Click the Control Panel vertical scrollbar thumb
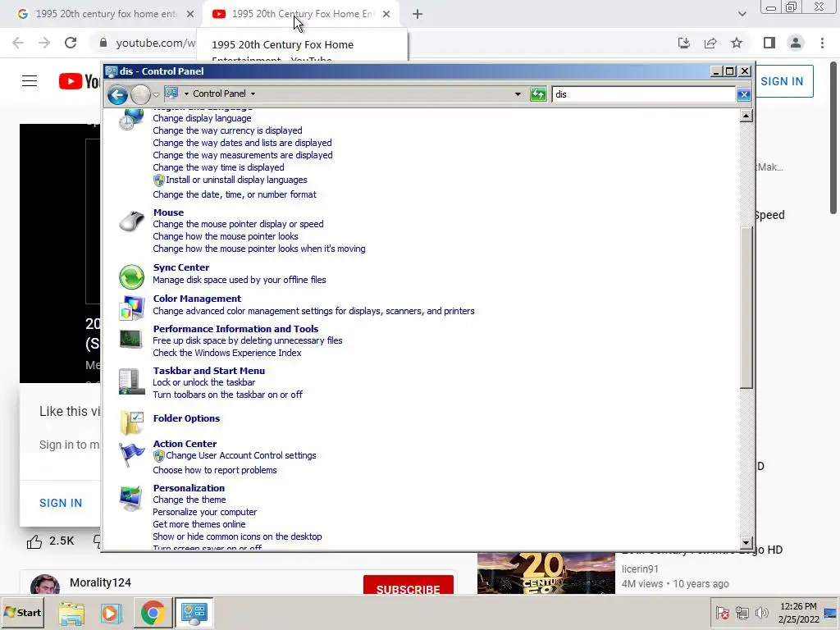Image resolution: width=840 pixels, height=630 pixels. coord(746,308)
